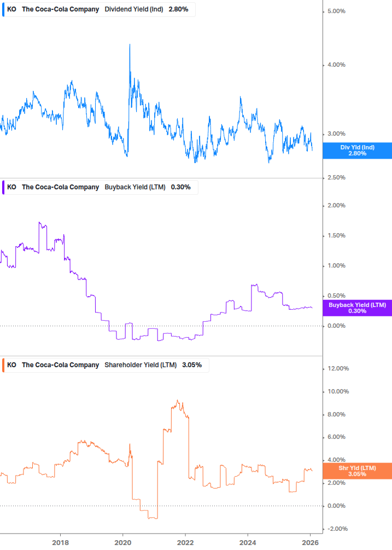Click the 5.00% label on the dividend yield axis
Screen dimensions: 392x550
point(336,11)
